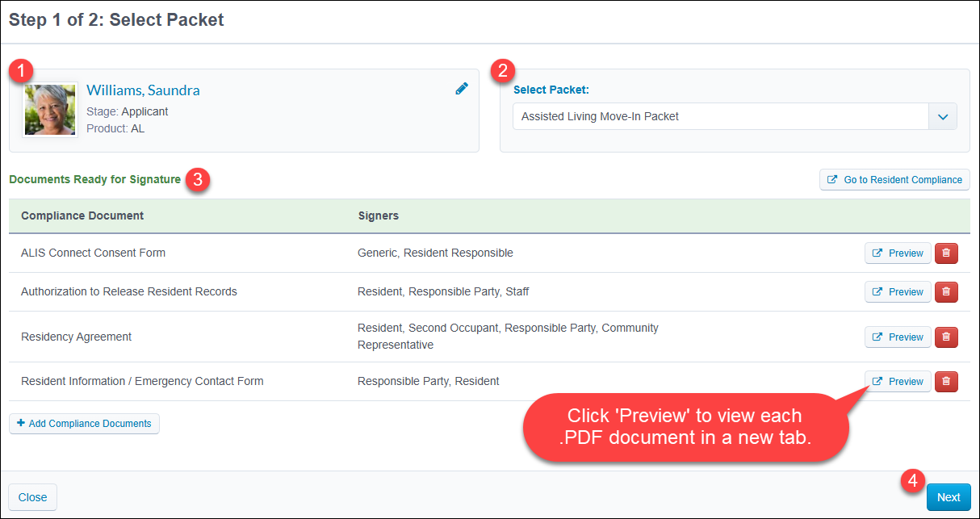980x519 pixels.
Task: Preview the Resident Information / Emergency Contact Form
Action: (898, 381)
